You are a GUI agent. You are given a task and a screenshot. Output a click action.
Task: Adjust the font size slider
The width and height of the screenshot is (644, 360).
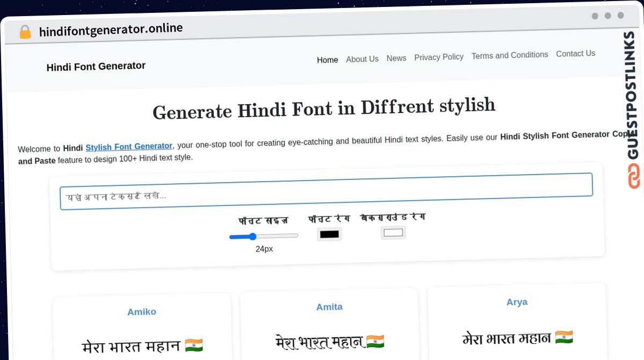coord(264,236)
